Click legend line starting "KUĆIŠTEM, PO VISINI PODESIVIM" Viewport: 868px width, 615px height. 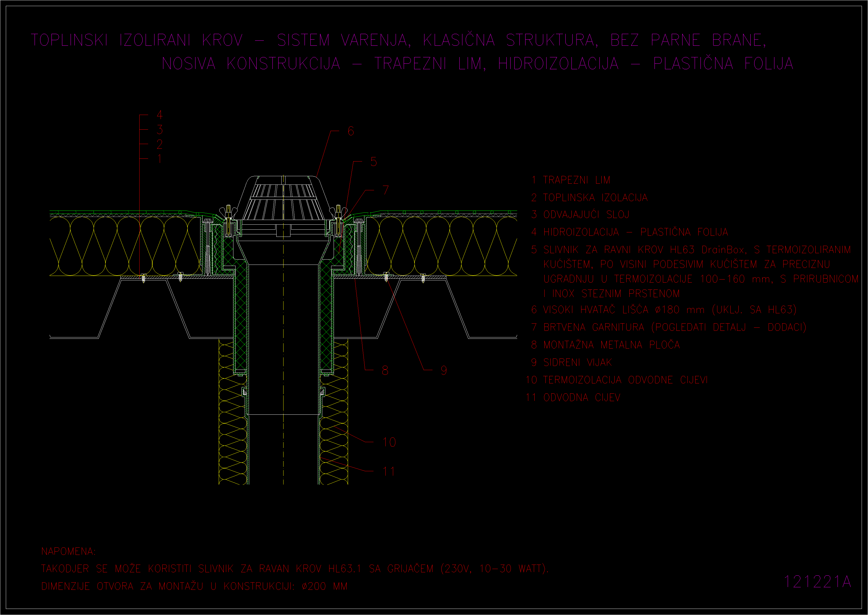[687, 264]
